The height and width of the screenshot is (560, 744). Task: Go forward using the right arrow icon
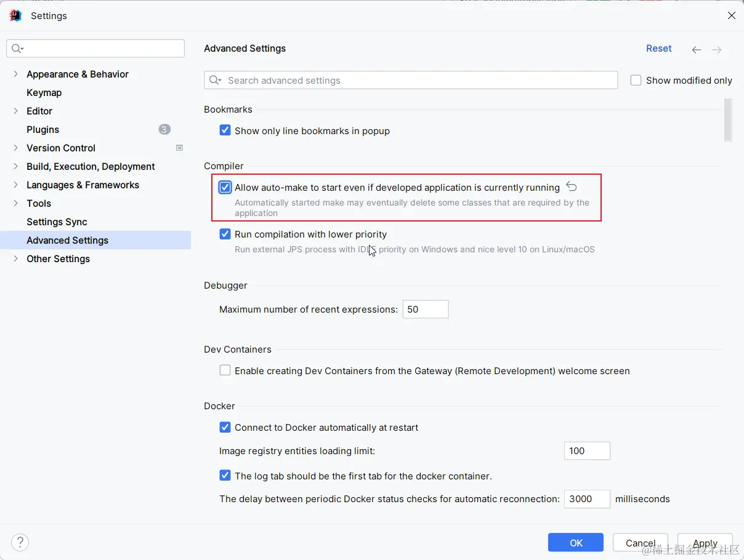coord(717,50)
